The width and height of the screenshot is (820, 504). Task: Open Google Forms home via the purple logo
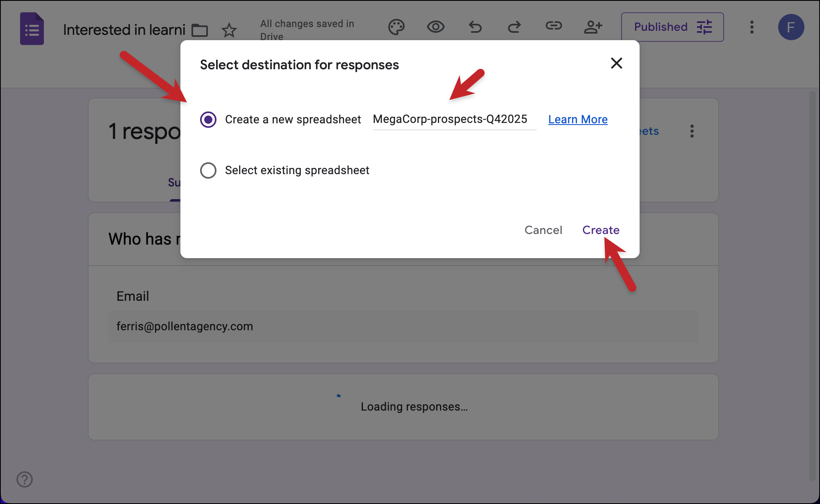click(32, 28)
